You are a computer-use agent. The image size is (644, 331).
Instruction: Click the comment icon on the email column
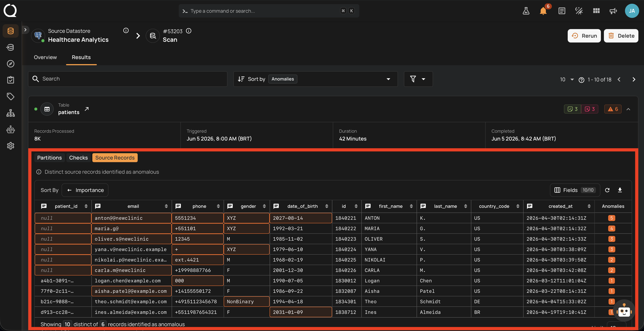click(98, 206)
